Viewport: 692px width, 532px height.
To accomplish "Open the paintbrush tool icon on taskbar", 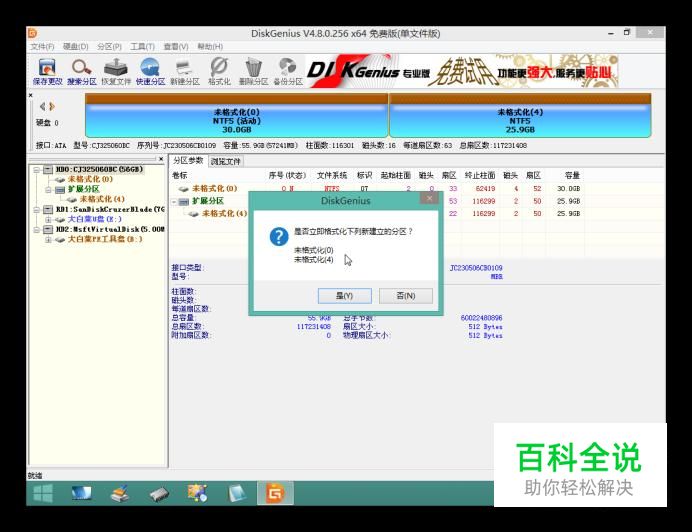I will tap(120, 493).
